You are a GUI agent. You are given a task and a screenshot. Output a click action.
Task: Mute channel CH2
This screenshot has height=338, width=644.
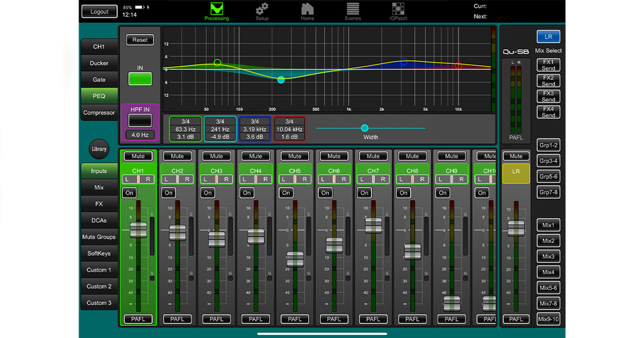point(177,156)
